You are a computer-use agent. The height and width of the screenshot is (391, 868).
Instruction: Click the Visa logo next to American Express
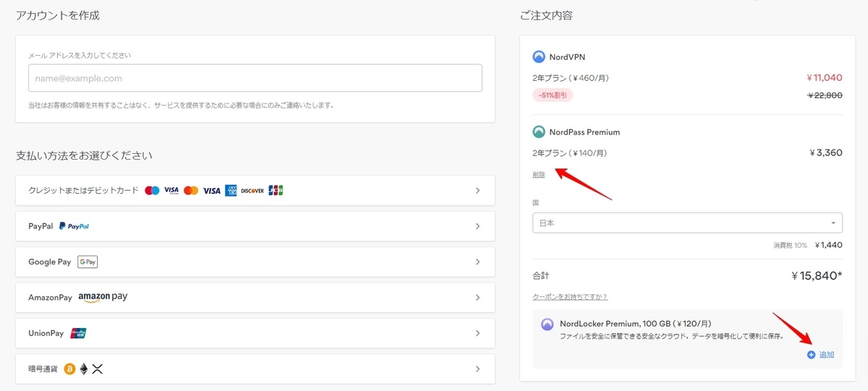click(211, 191)
